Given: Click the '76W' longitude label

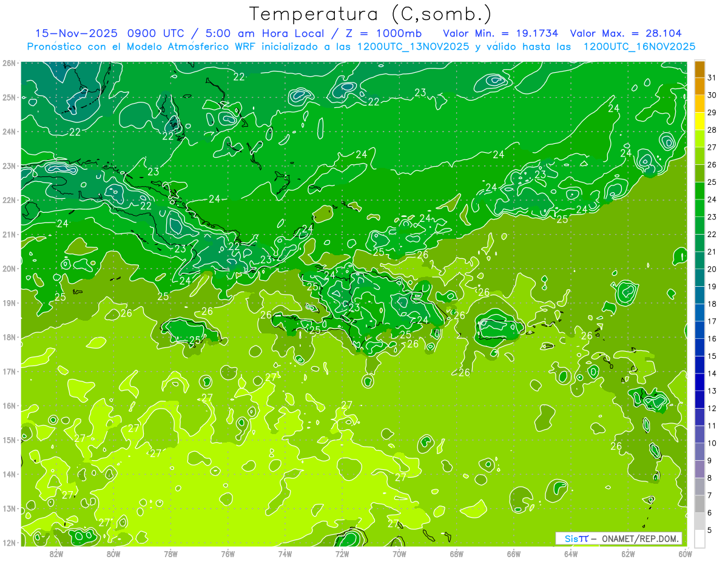Looking at the screenshot, I should coord(227,553).
